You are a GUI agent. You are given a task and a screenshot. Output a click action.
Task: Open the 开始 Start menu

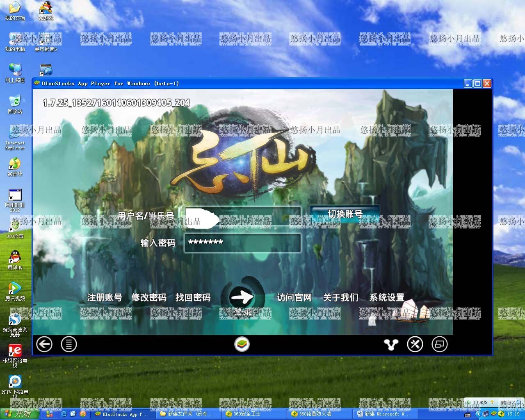click(x=19, y=414)
